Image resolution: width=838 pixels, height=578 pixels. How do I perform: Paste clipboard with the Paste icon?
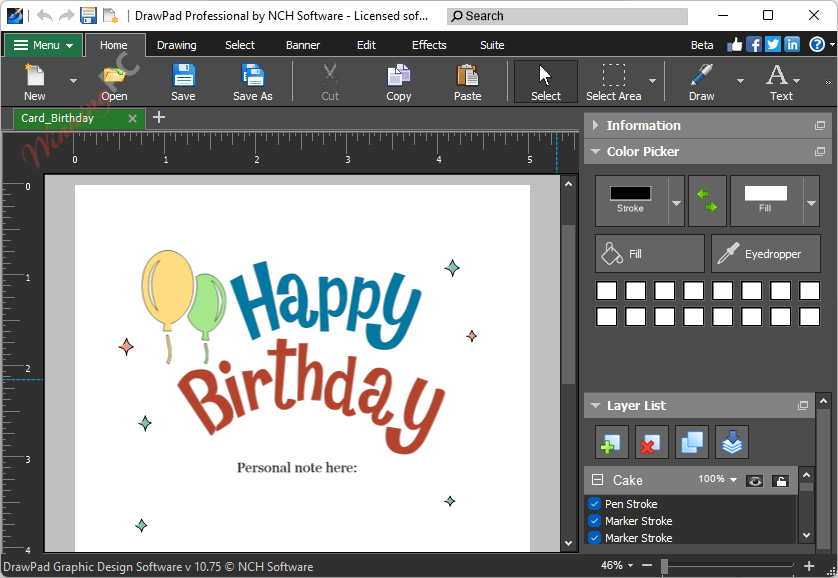point(468,82)
